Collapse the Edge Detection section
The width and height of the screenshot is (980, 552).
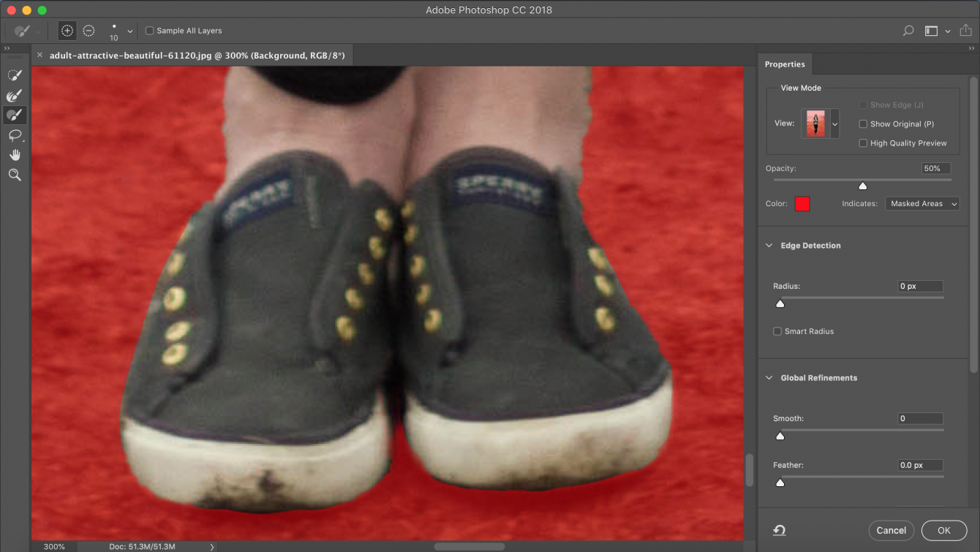click(x=769, y=246)
